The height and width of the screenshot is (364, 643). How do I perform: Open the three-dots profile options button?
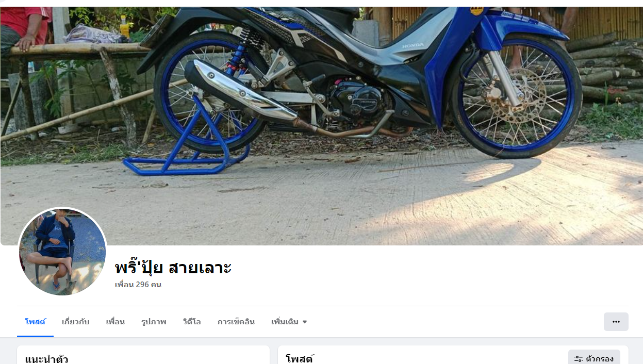pos(616,322)
